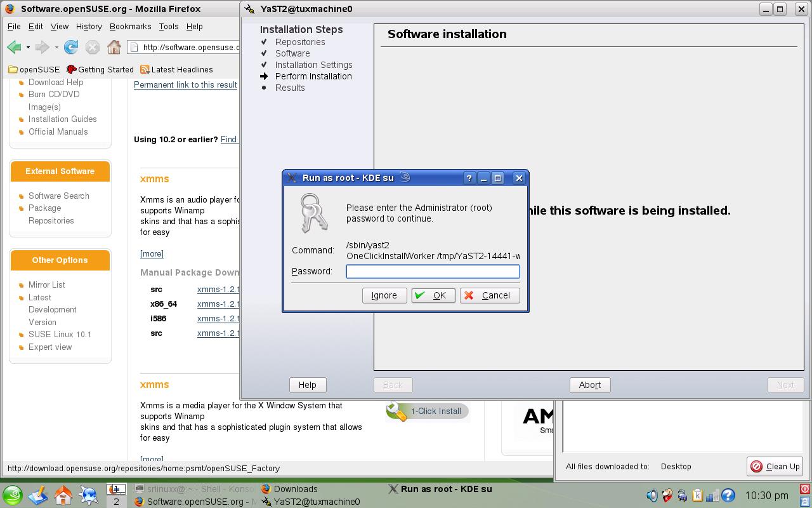Viewport: 812px width, 508px height.
Task: Open the Official Manuals link
Action: click(58, 131)
